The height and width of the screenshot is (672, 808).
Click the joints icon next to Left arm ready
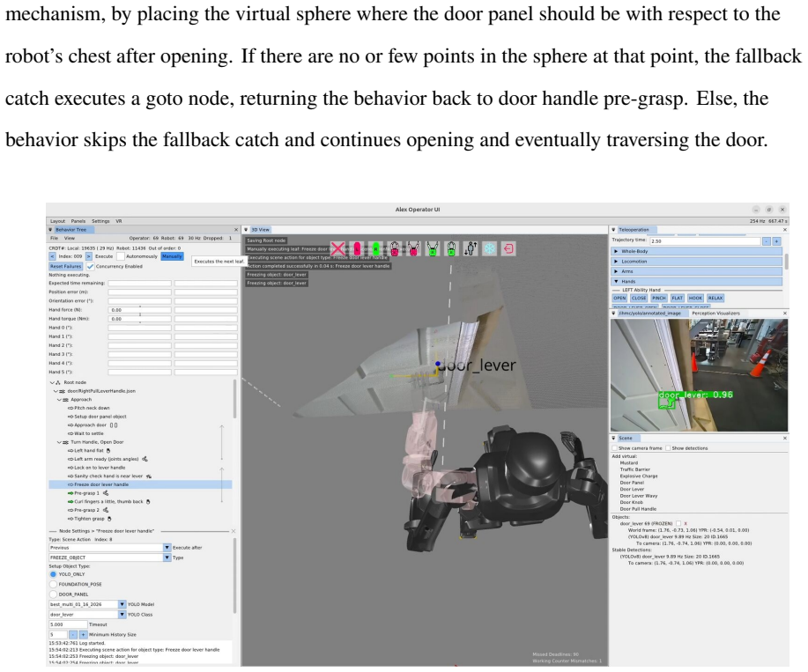click(x=145, y=459)
